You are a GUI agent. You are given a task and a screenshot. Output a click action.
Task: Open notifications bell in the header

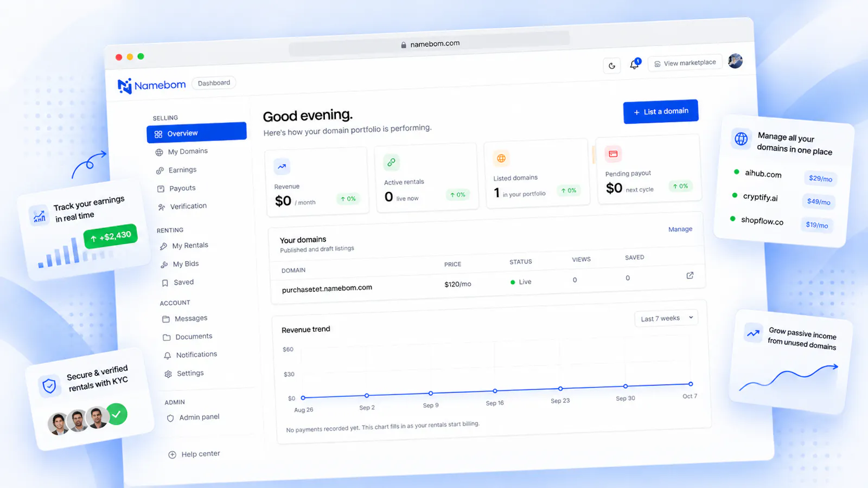click(x=635, y=65)
